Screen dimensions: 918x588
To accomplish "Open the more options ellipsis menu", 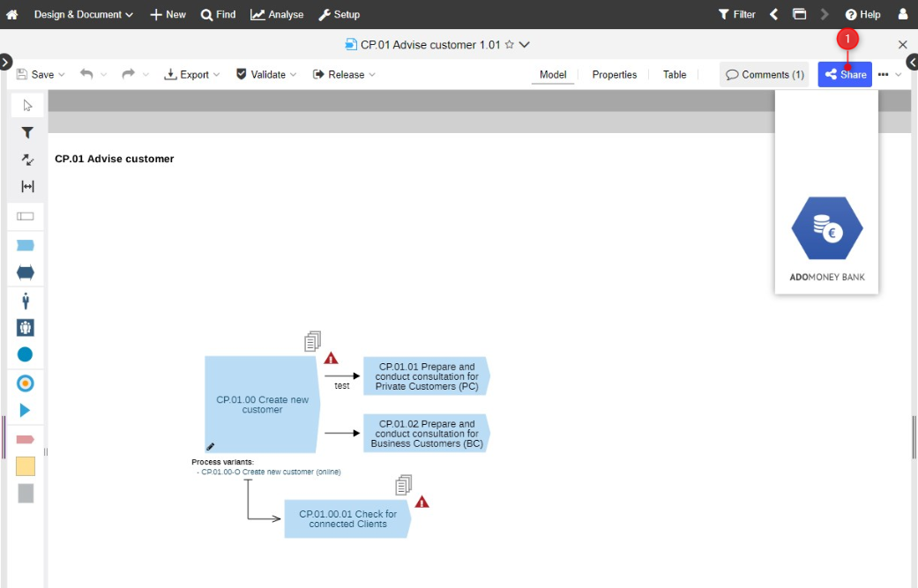I will point(884,74).
